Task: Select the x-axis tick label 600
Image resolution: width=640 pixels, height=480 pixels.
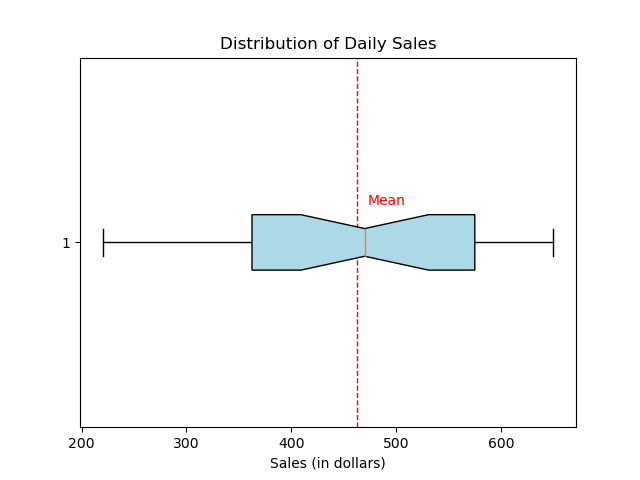Action: 501,443
